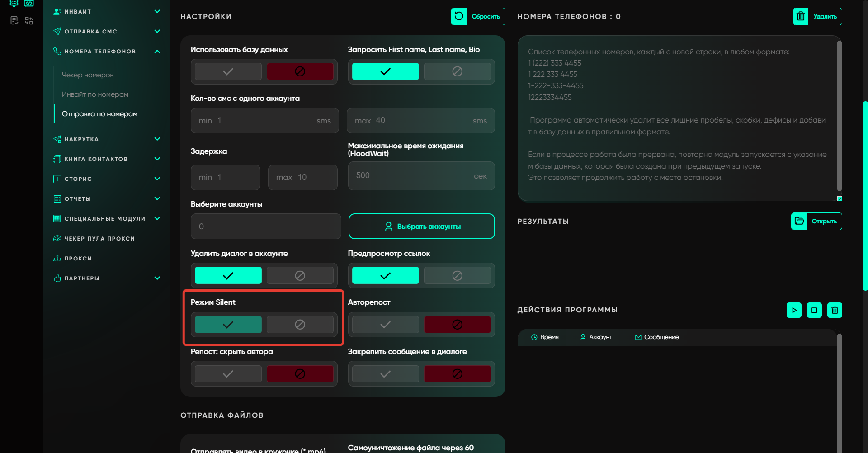
Task: Open Чекер пула прокси section
Action: click(x=99, y=239)
